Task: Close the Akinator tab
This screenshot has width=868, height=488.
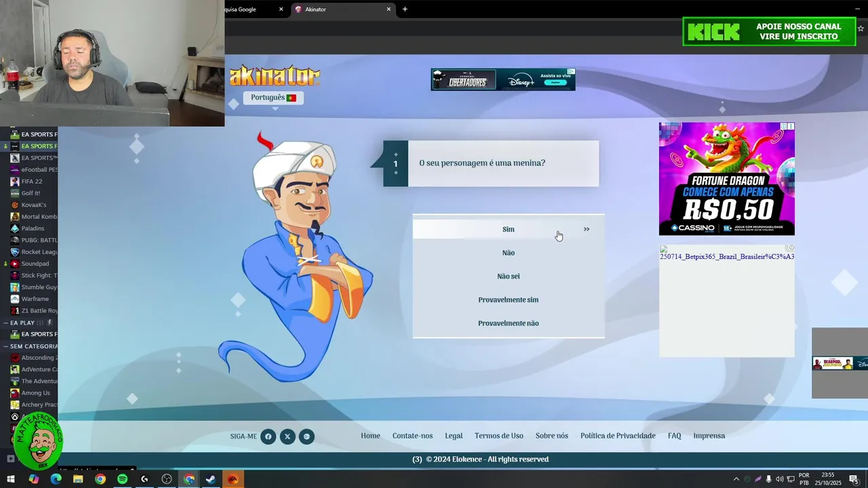Action: [389, 9]
